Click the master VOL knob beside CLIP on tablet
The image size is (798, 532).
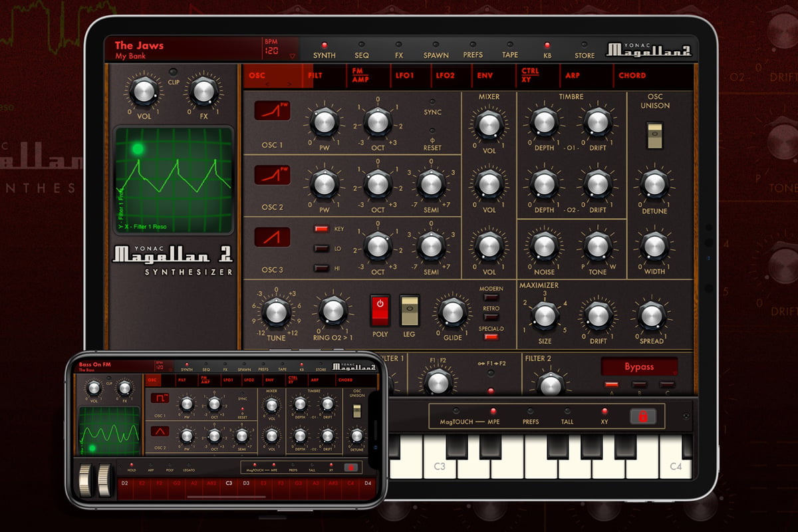coord(144,92)
